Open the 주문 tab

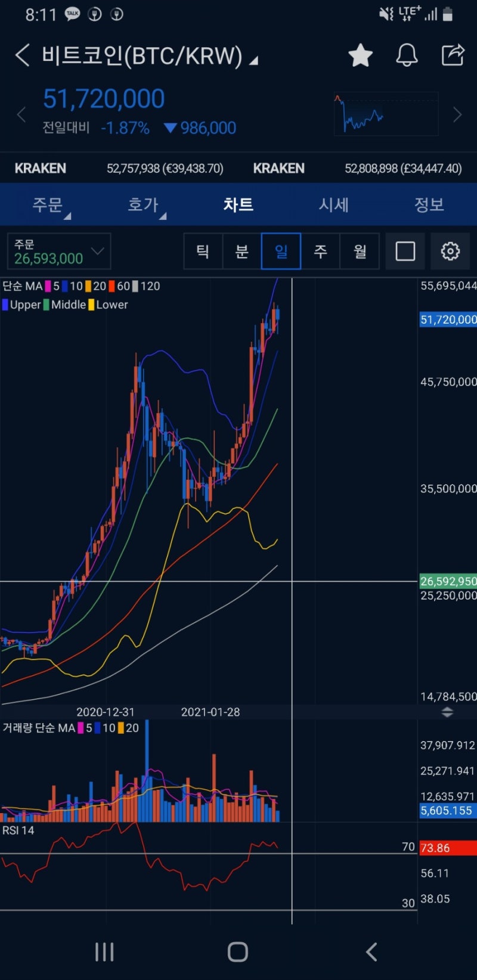pos(48,204)
